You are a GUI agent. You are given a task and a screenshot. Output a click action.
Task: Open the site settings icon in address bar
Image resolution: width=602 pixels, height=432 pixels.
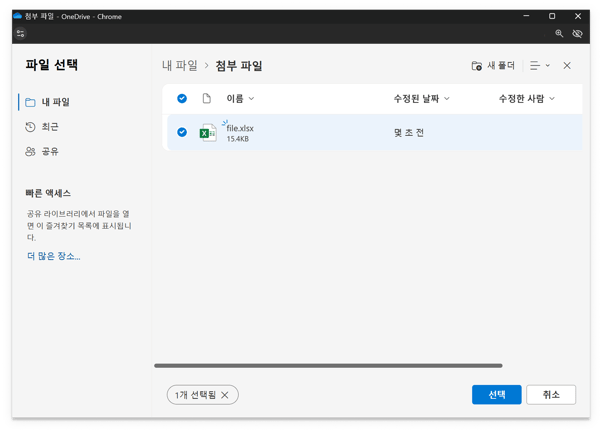pos(20,34)
